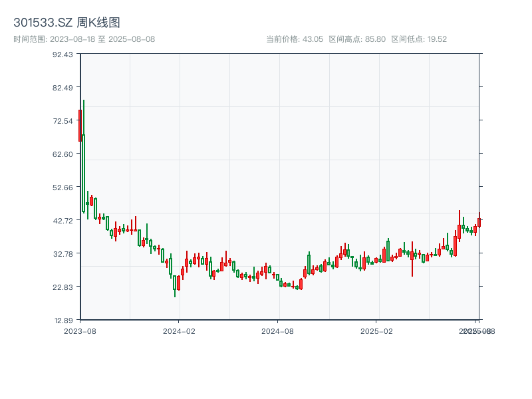
Task: Click the y-axis value 62.60
Action: [63, 154]
